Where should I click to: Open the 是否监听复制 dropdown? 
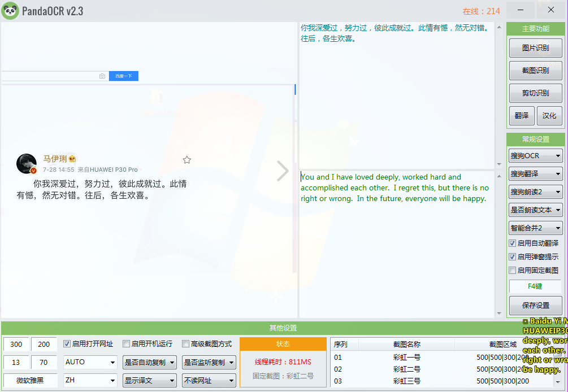(x=209, y=362)
